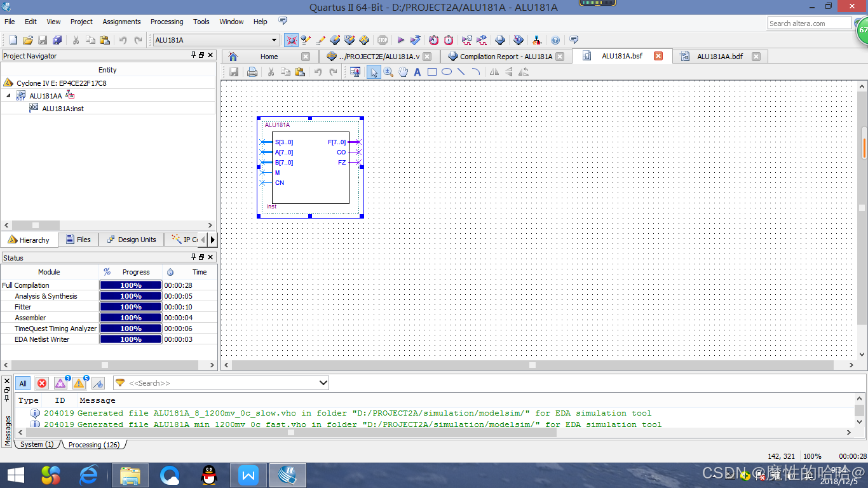
Task: Select the Line drawing tool
Action: click(x=461, y=72)
